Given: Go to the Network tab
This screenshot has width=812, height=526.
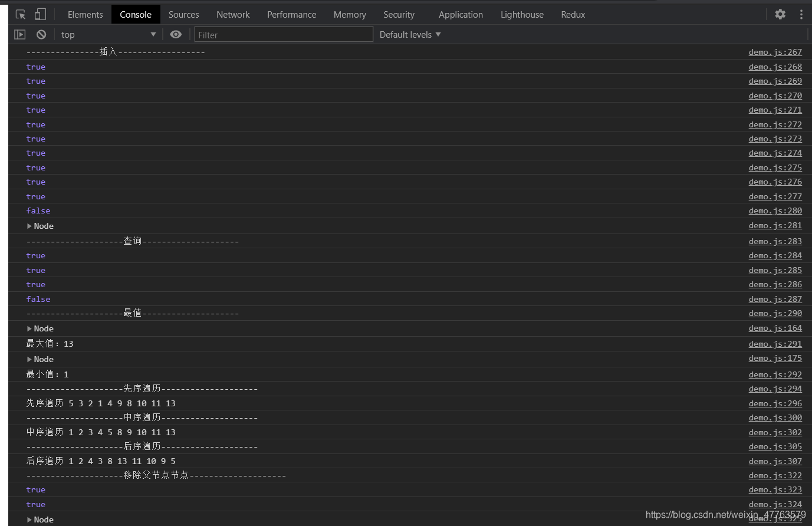Looking at the screenshot, I should 233,14.
